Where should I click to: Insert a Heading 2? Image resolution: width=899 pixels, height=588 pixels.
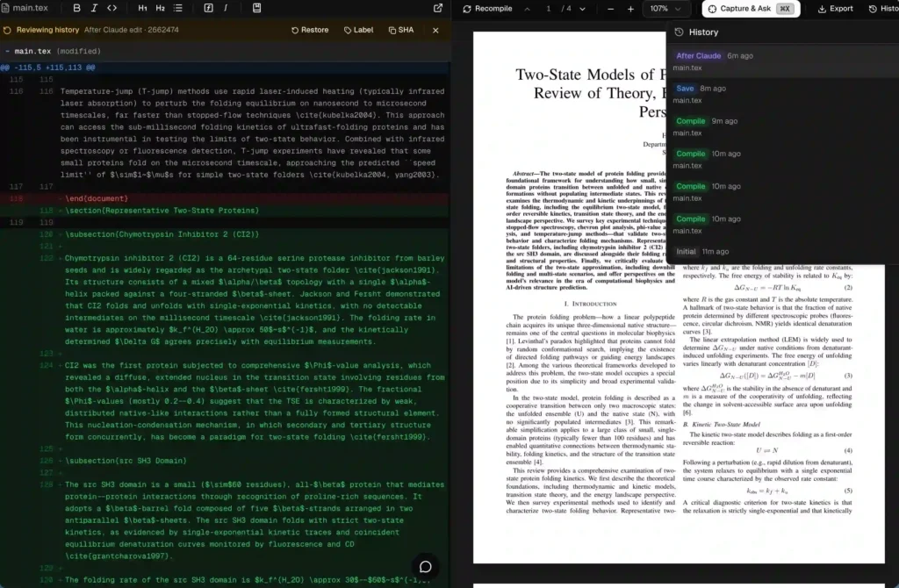tap(160, 7)
